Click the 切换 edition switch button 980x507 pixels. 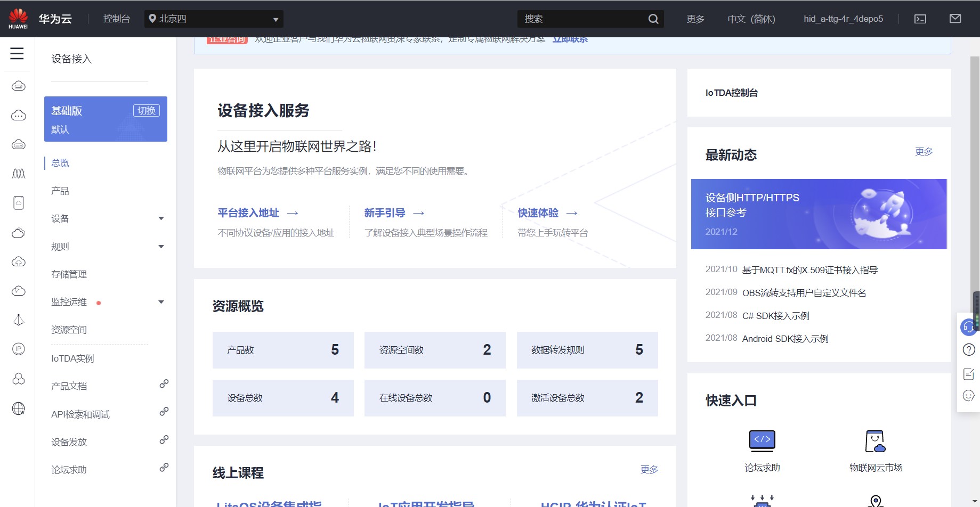(x=147, y=110)
